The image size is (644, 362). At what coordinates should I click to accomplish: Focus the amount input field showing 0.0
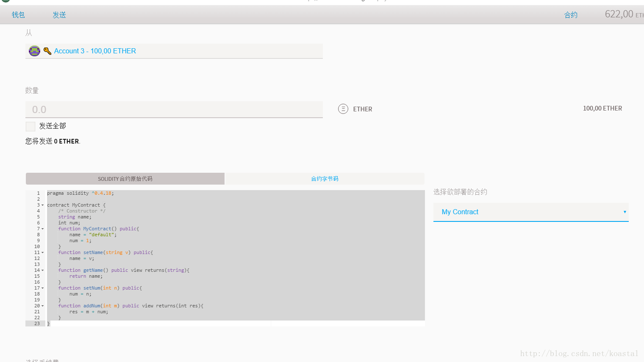174,109
